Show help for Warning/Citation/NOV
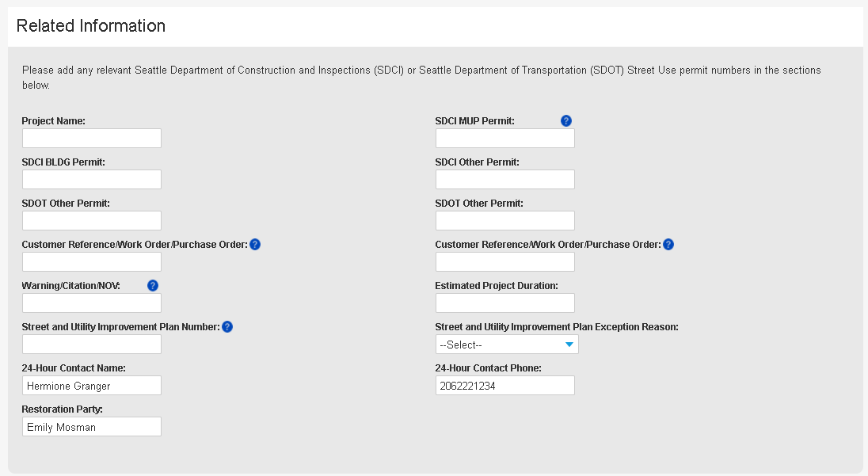This screenshot has width=868, height=476. click(153, 286)
